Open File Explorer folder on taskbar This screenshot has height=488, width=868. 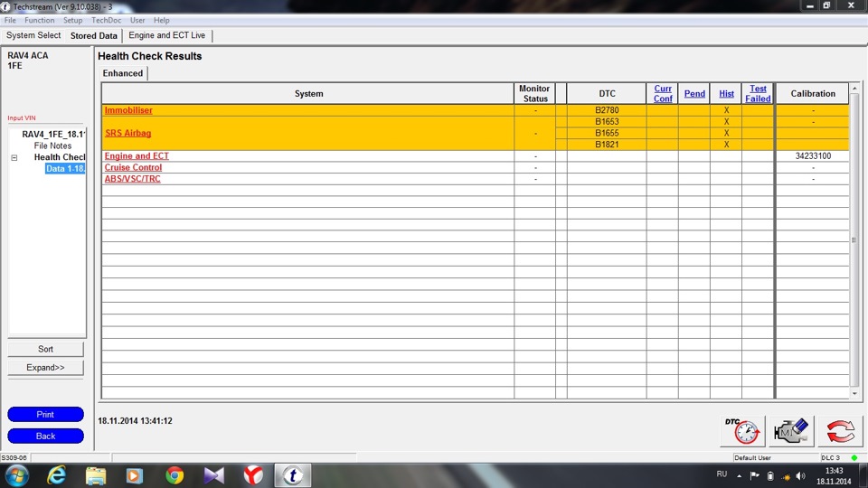click(96, 475)
